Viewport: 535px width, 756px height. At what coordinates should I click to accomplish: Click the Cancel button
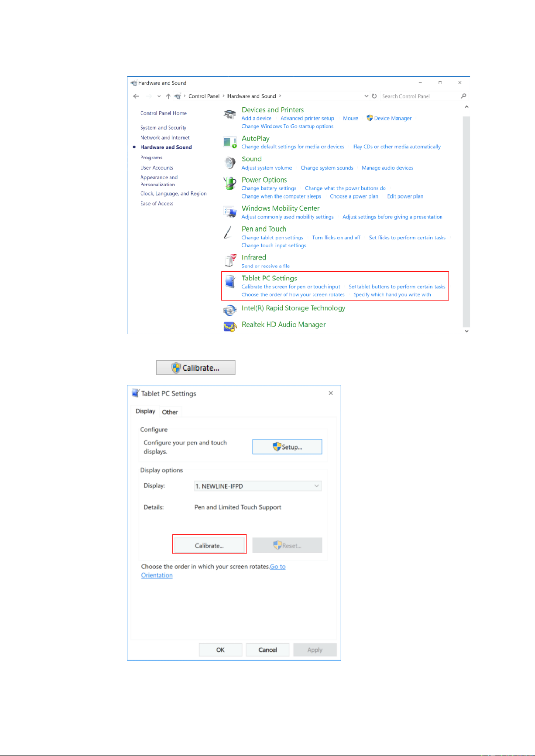tap(268, 650)
